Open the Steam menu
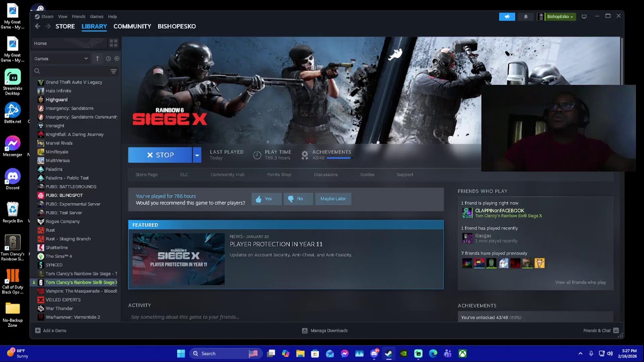This screenshot has height=362, width=644. [44, 17]
